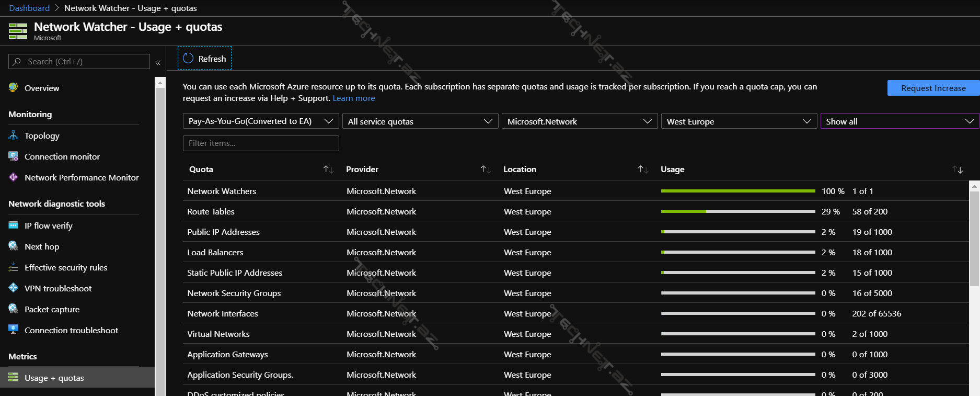This screenshot has width=980, height=396.
Task: Toggle sort on the Usage column
Action: pos(957,169)
